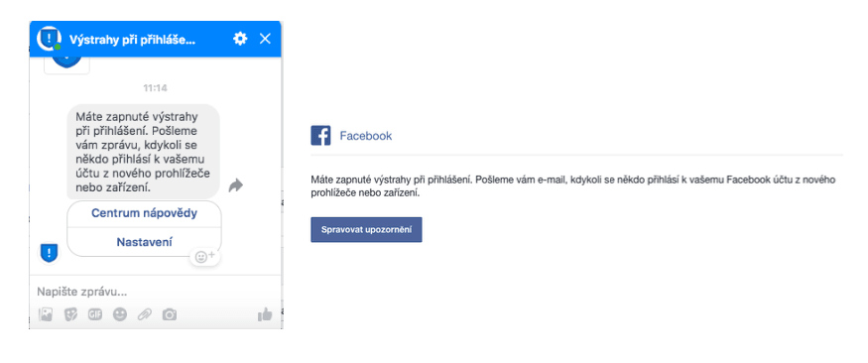Open the Facebook link in email header
Image resolution: width=868 pixels, height=363 pixels.
(366, 136)
